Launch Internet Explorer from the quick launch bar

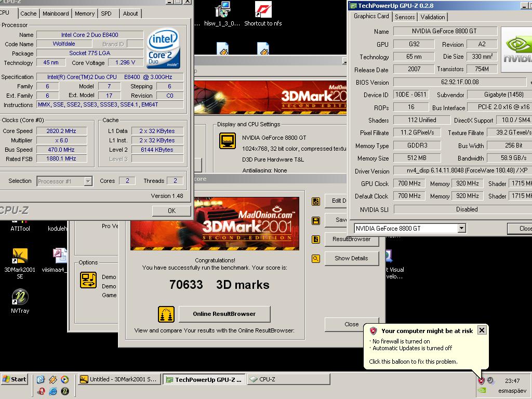[x=53, y=391]
